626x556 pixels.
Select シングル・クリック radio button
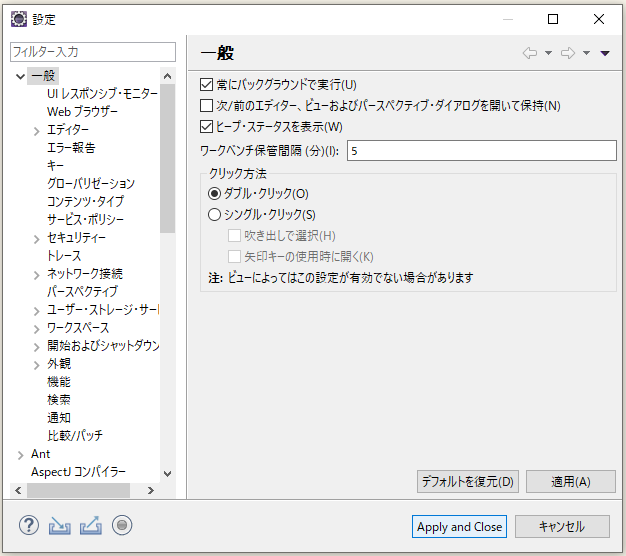[x=214, y=215]
